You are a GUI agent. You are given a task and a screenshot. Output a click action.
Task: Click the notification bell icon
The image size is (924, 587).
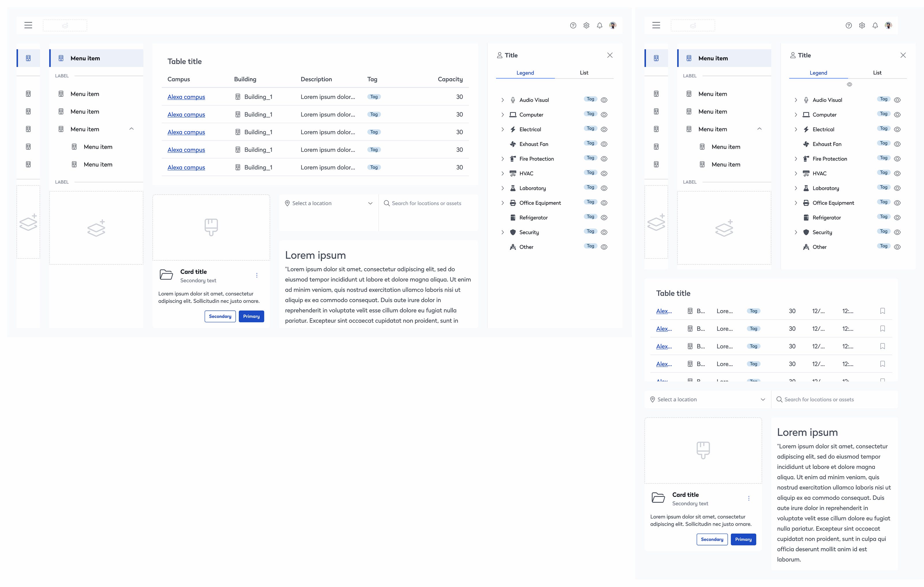(599, 25)
